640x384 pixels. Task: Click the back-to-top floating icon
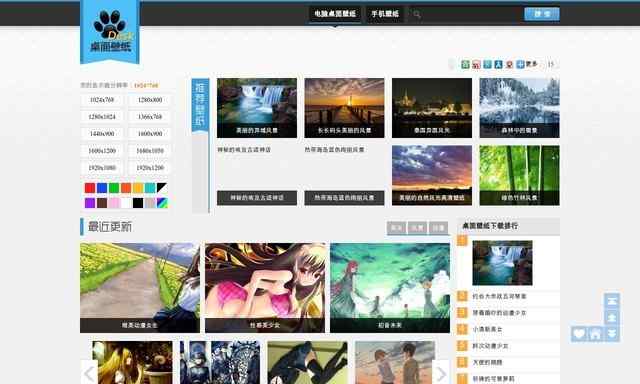click(612, 301)
